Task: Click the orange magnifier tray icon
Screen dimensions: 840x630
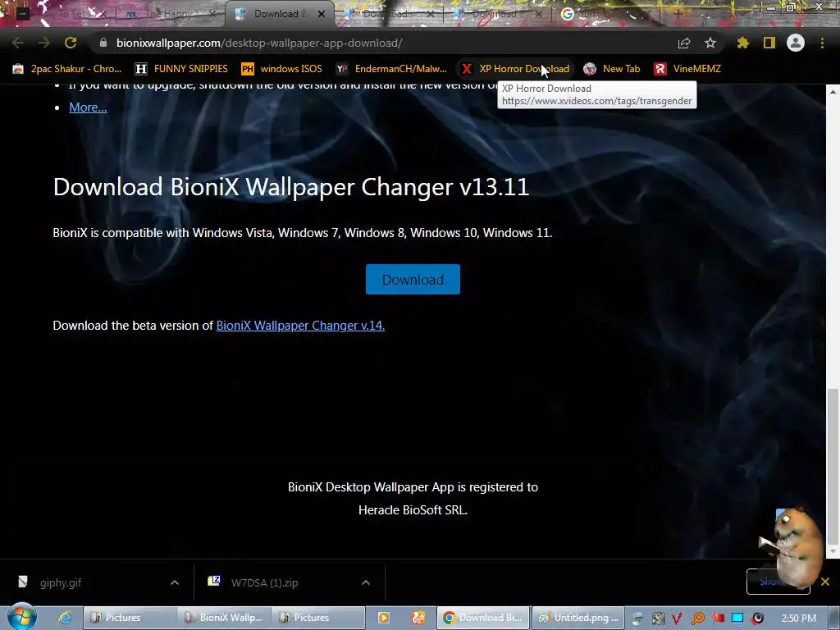Action: pyautogui.click(x=697, y=619)
